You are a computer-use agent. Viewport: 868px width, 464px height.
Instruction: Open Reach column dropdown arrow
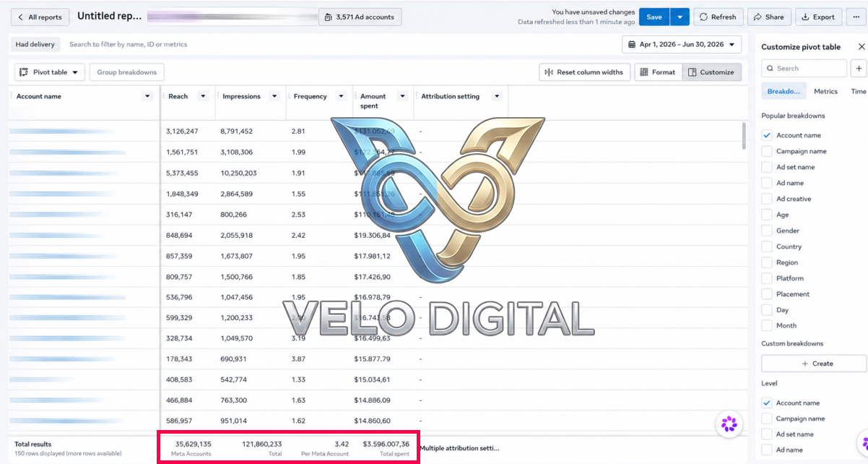[203, 96]
